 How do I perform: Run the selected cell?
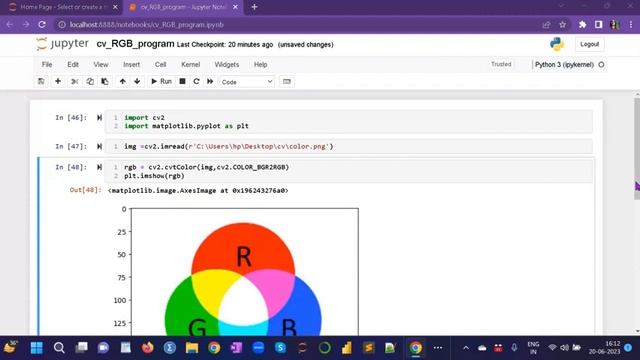pyautogui.click(x=161, y=82)
